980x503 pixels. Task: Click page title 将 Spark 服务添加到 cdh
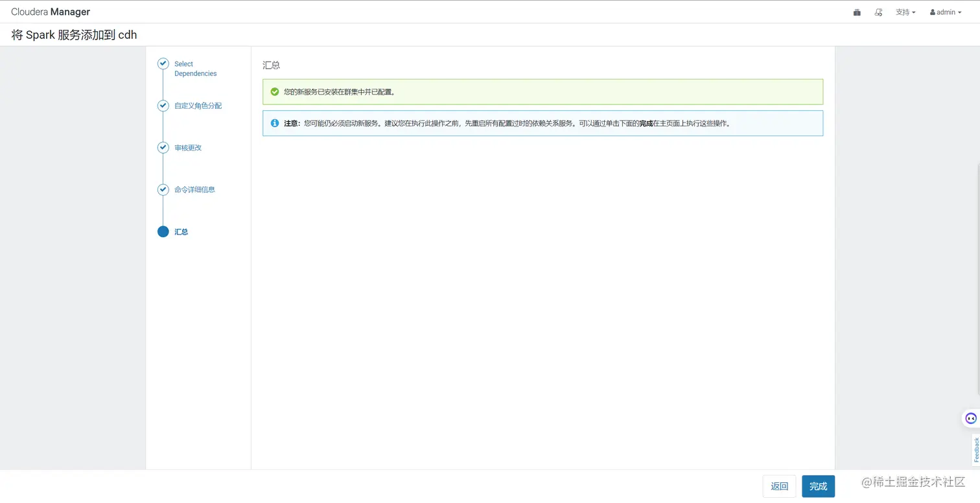coord(74,35)
